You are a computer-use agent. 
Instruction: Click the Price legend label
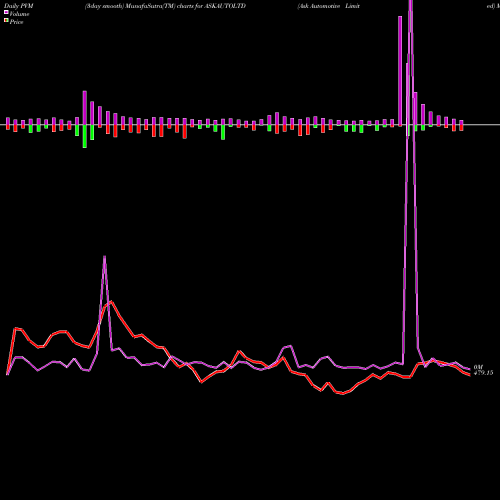pos(16,22)
